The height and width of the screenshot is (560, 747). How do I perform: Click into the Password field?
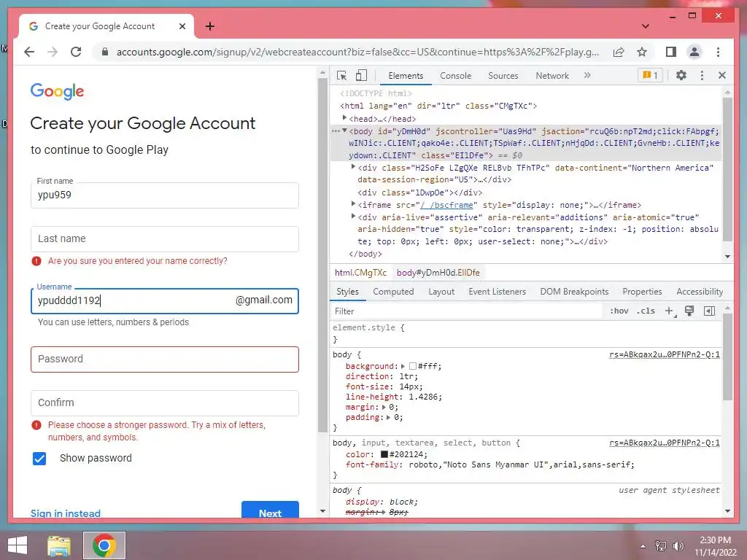coord(165,359)
